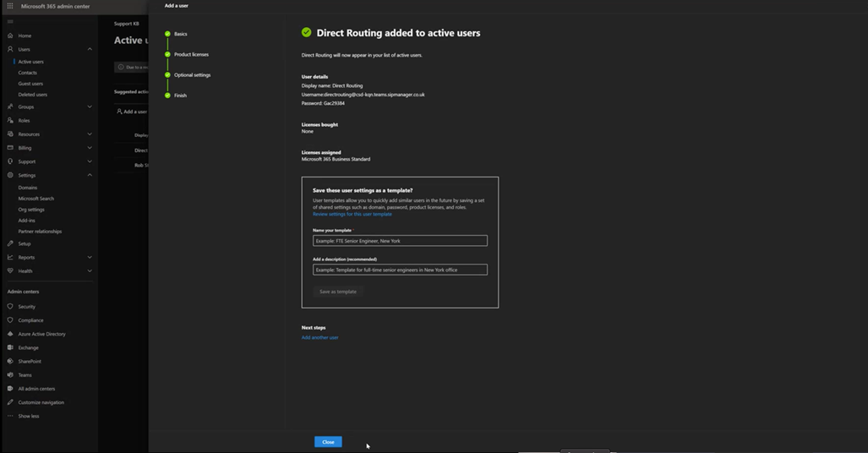The width and height of the screenshot is (868, 453).
Task: Open Org settings in sidebar
Action: [x=31, y=210]
